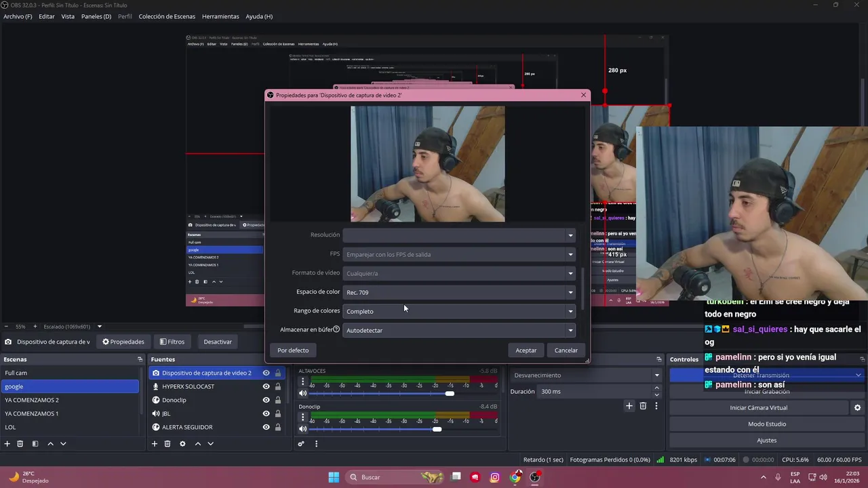Screen dimensions: 868x488
Task: Click Modo Estudio in Controles
Action: point(767,424)
